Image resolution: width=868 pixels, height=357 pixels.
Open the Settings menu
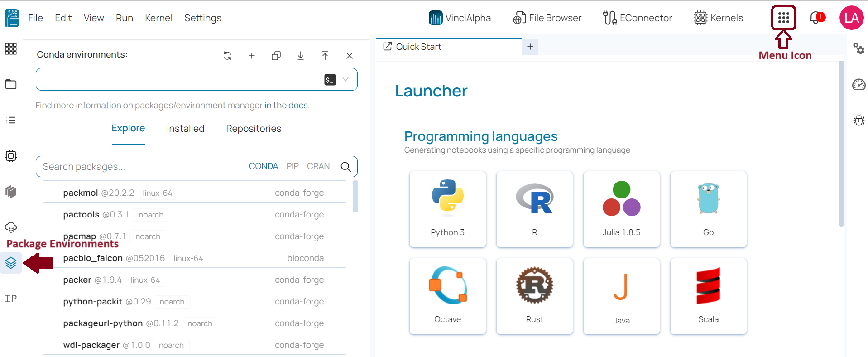(203, 18)
